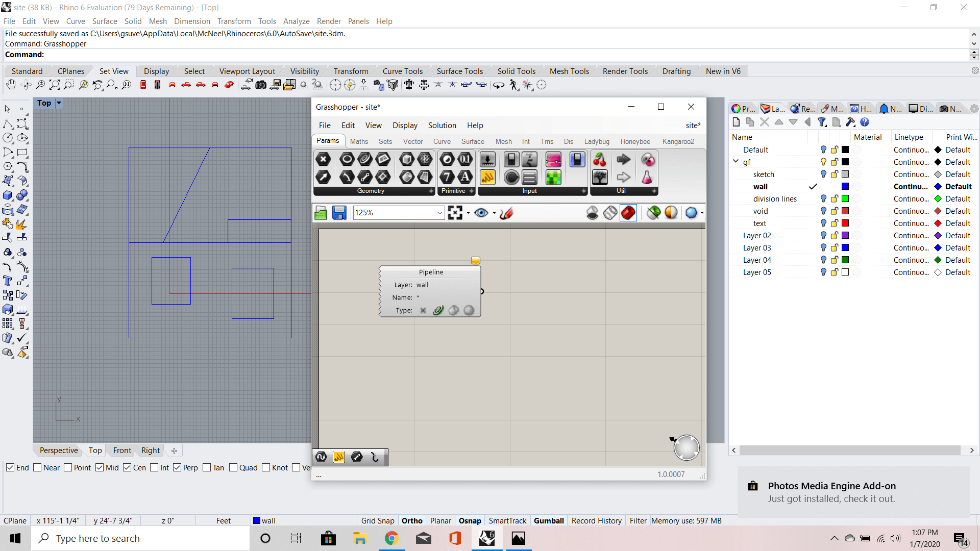This screenshot has width=980, height=551.
Task: Toggle Grid Snap in status bar
Action: pyautogui.click(x=378, y=520)
